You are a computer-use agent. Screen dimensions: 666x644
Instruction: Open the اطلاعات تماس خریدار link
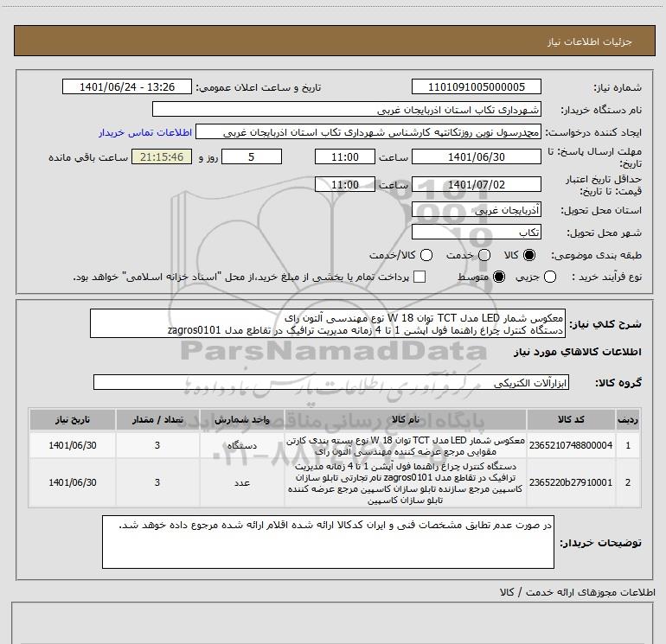tap(145, 132)
